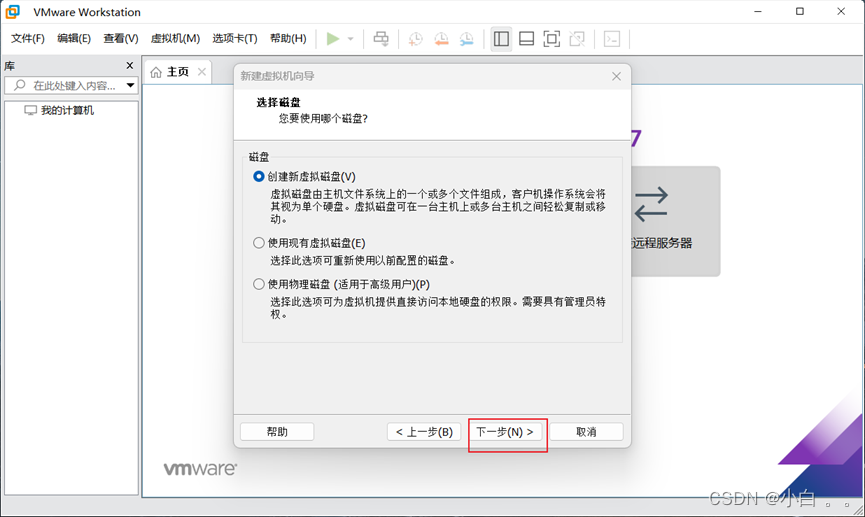Switch to the 主页 tab
The height and width of the screenshot is (517, 865).
178,72
